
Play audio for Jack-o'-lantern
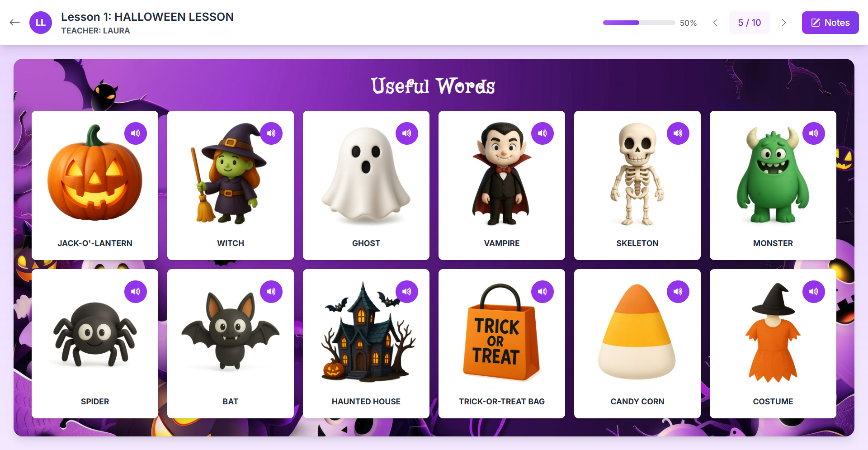[136, 133]
